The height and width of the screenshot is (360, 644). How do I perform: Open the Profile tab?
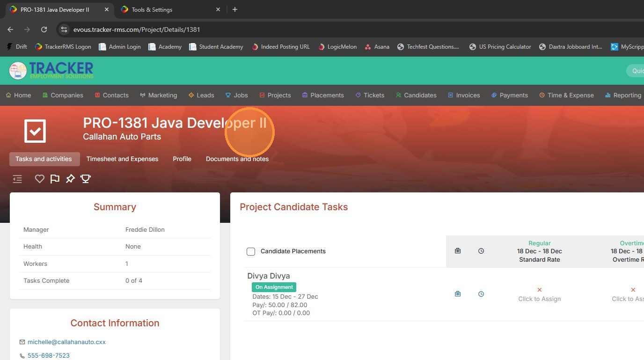(182, 159)
